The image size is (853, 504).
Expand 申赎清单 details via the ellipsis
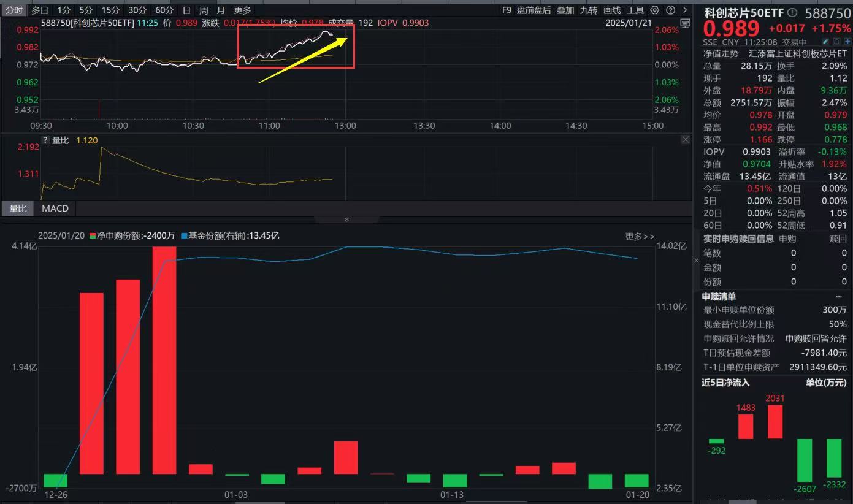pos(839,296)
